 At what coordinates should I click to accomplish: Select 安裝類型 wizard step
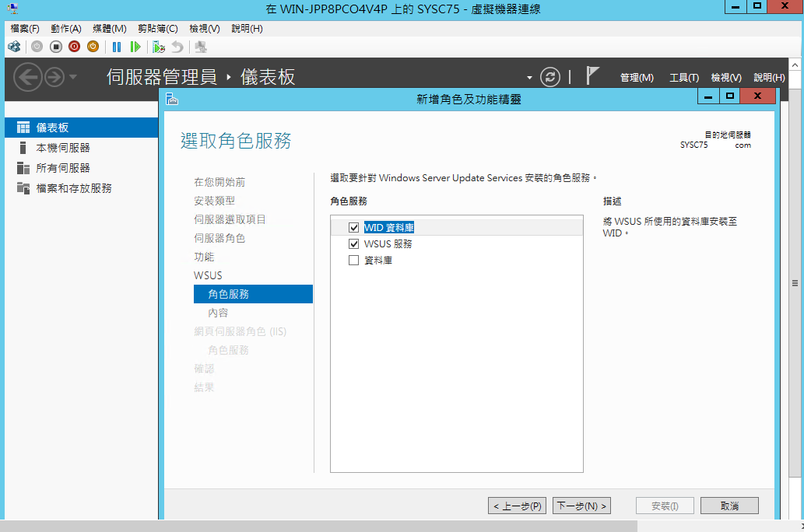coord(214,201)
